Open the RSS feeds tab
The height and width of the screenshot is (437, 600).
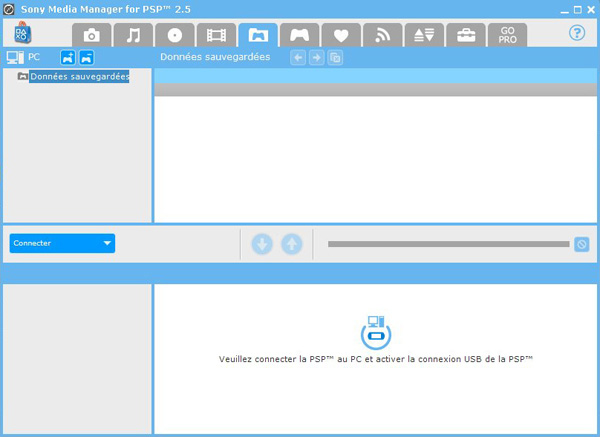[x=383, y=35]
